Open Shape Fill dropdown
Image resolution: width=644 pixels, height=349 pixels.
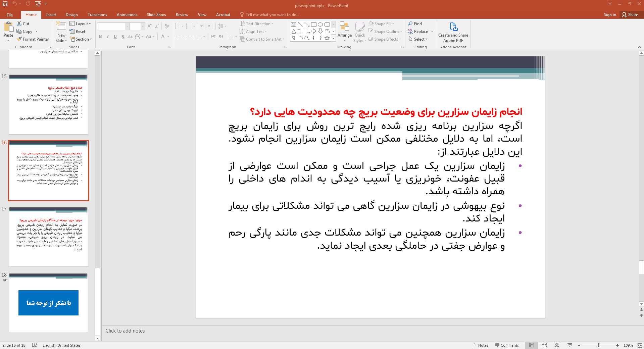(381, 24)
